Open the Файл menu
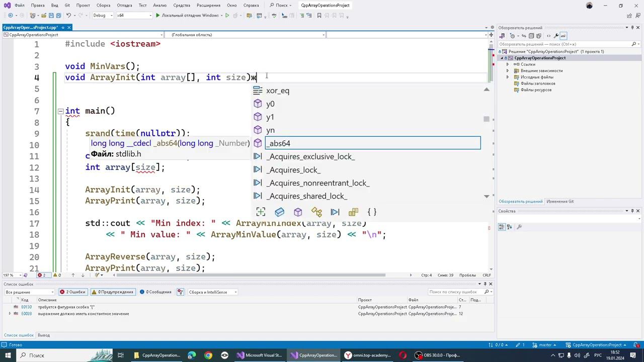The height and width of the screenshot is (362, 644). pos(20,5)
